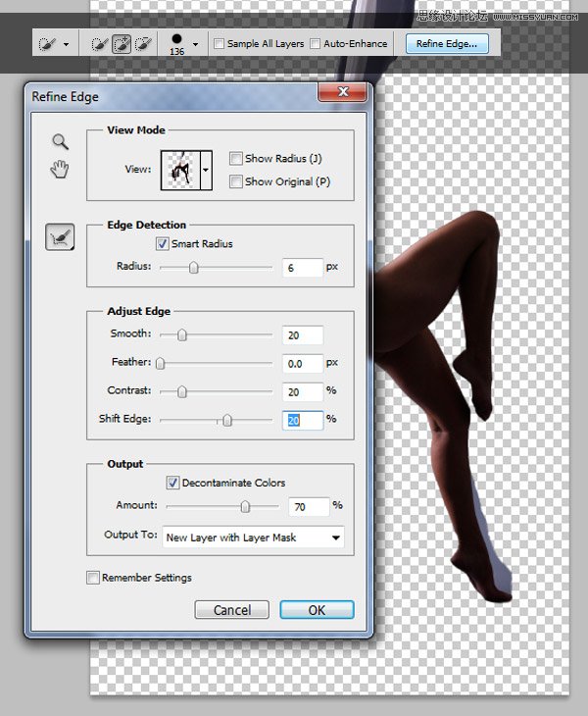Select the Refine Radius brush tool
The height and width of the screenshot is (716, 588).
(60, 236)
